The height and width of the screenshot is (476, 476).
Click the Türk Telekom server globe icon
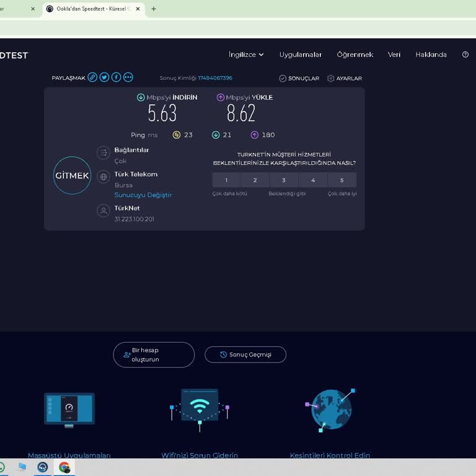point(104,177)
